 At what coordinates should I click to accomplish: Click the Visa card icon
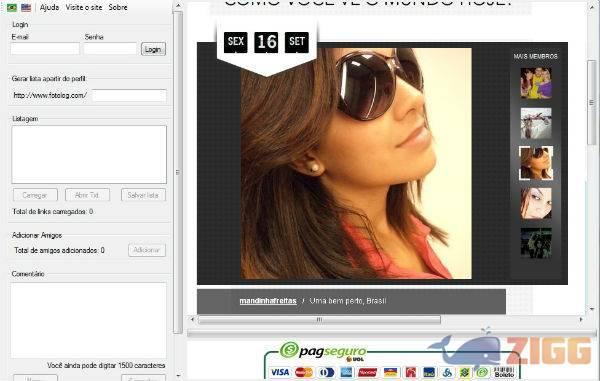(280, 372)
